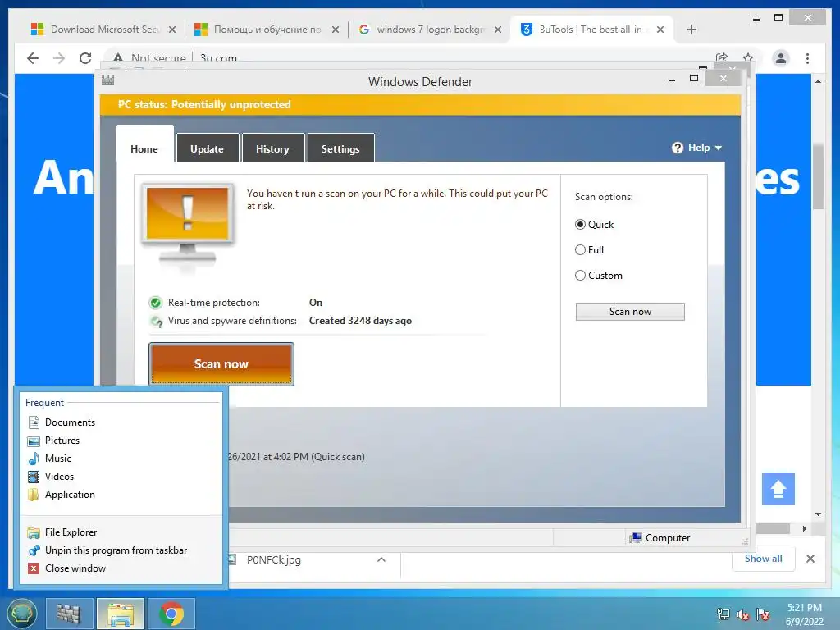This screenshot has height=630, width=840.
Task: Go back in Chrome
Action: point(33,58)
